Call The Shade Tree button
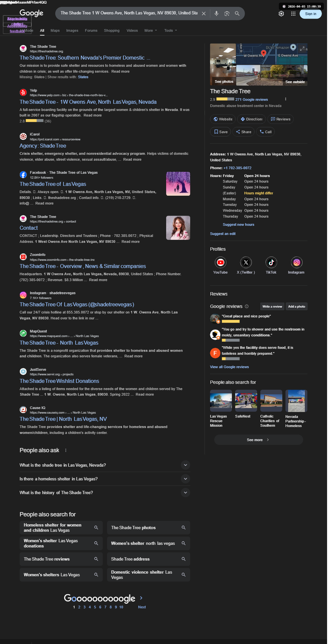This screenshot has width=331, height=644. (265, 132)
